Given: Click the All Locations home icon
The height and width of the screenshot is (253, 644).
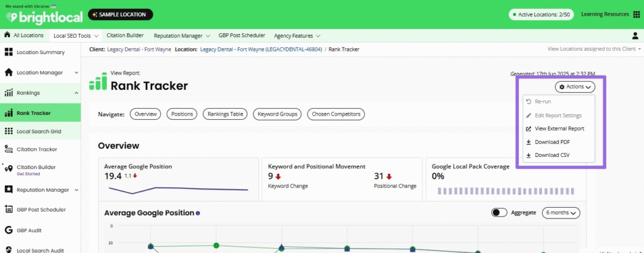Looking at the screenshot, I should tap(7, 35).
